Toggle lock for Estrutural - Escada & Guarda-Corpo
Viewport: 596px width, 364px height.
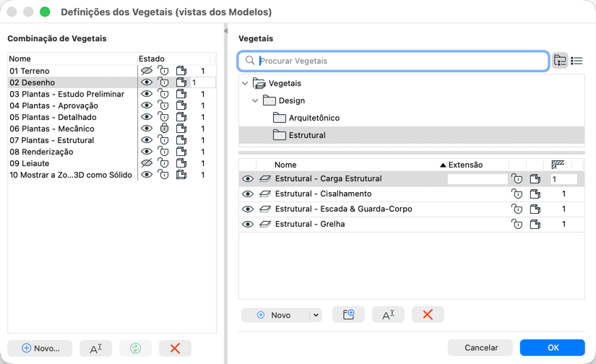(517, 209)
